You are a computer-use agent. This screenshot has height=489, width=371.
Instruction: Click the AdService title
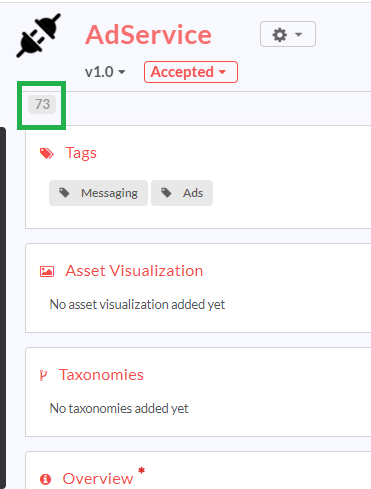point(148,35)
